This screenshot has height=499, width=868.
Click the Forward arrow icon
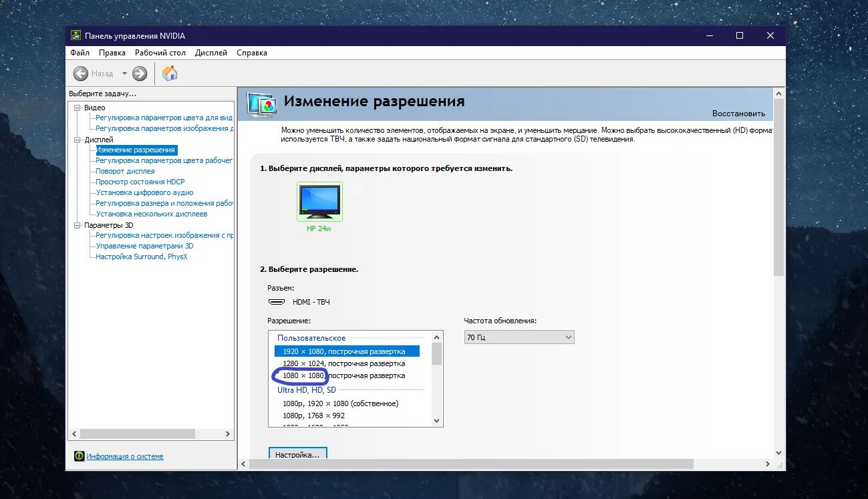point(140,73)
